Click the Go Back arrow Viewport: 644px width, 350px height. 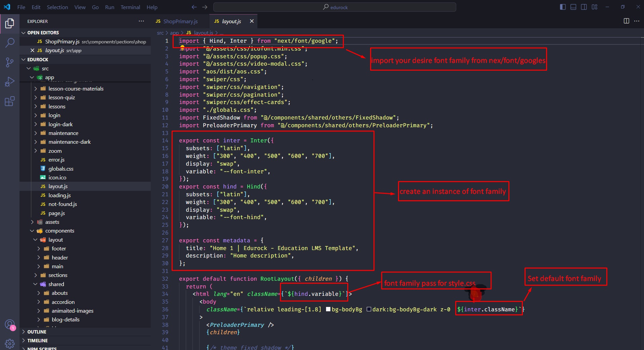coord(194,7)
